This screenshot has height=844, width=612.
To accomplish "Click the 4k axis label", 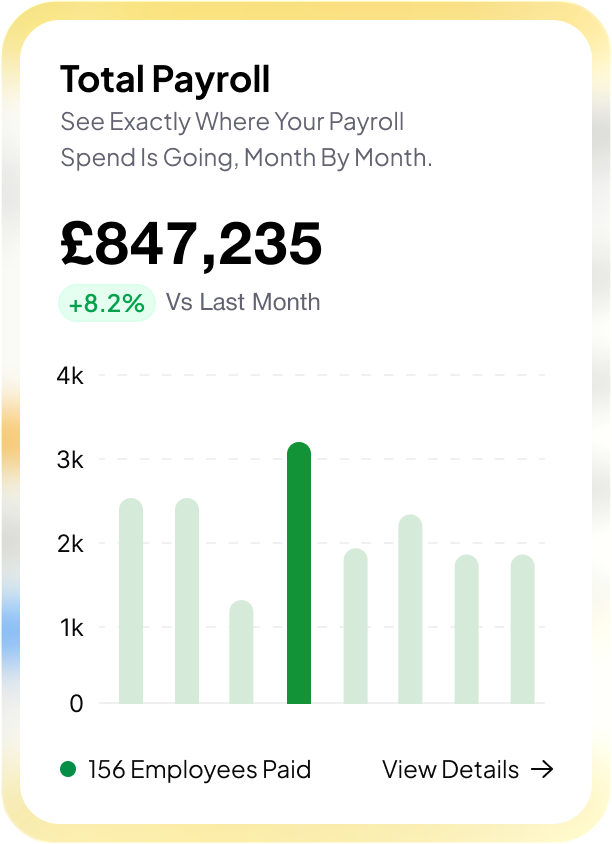I will 70,376.
